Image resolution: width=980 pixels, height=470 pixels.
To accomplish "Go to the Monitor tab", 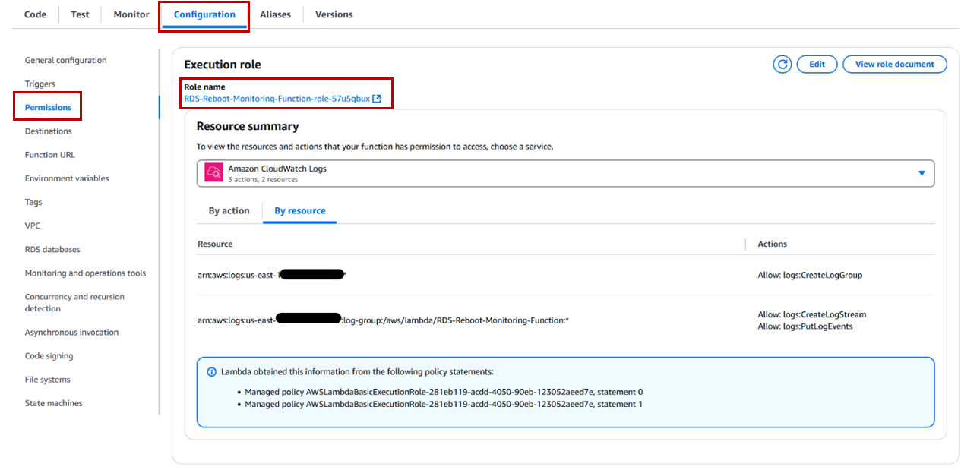I will click(131, 14).
